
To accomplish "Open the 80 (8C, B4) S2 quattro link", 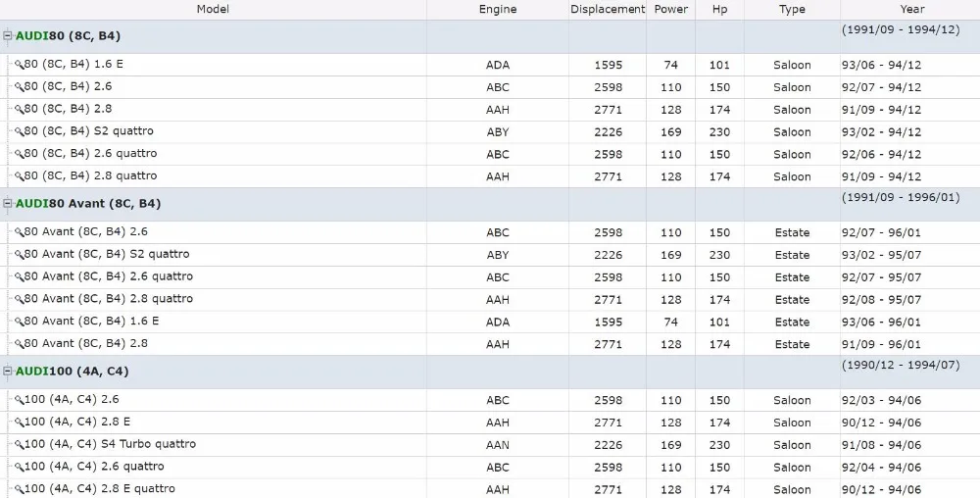I will pos(89,131).
